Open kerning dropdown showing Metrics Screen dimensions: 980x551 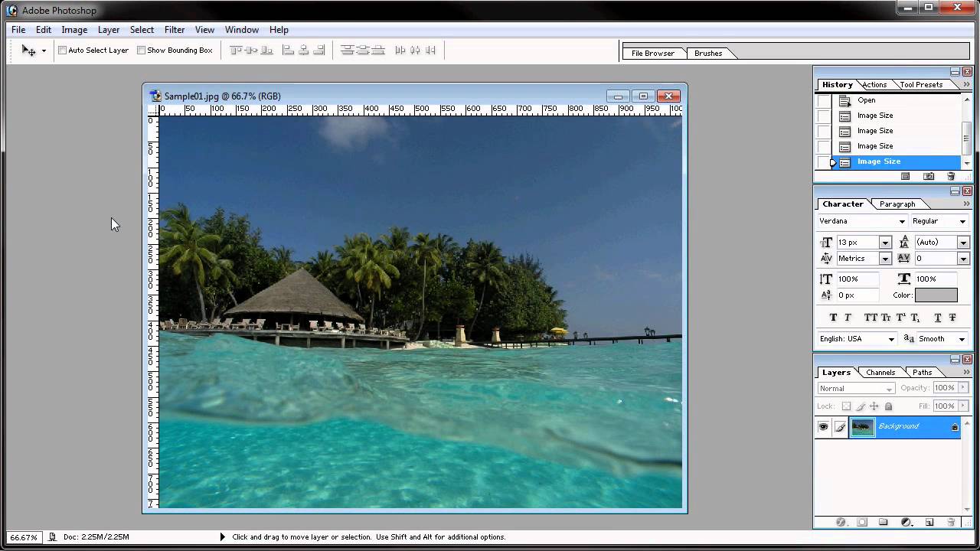pos(884,259)
